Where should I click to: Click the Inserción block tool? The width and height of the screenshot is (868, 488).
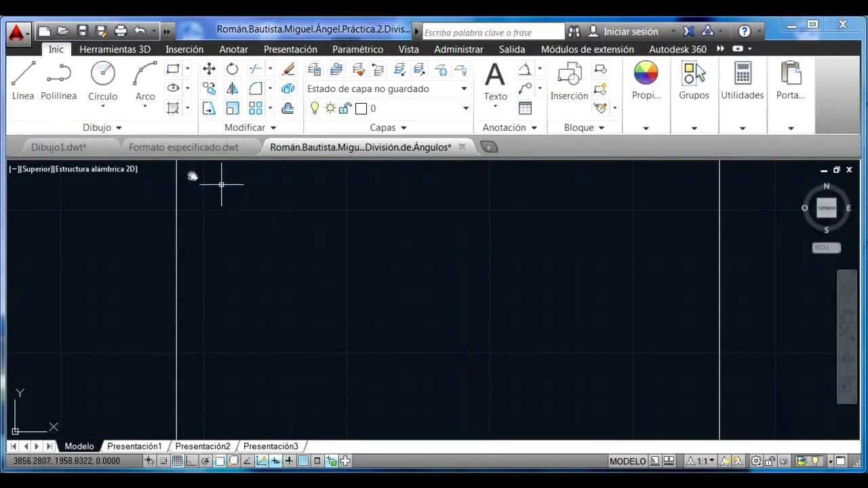pos(569,81)
